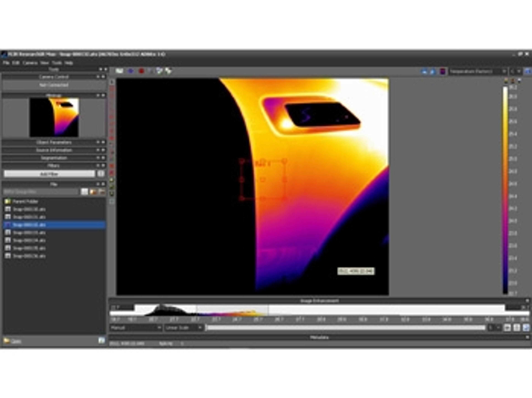Open the Temperature units dropdown
532x398 pixels.
(x=478, y=71)
